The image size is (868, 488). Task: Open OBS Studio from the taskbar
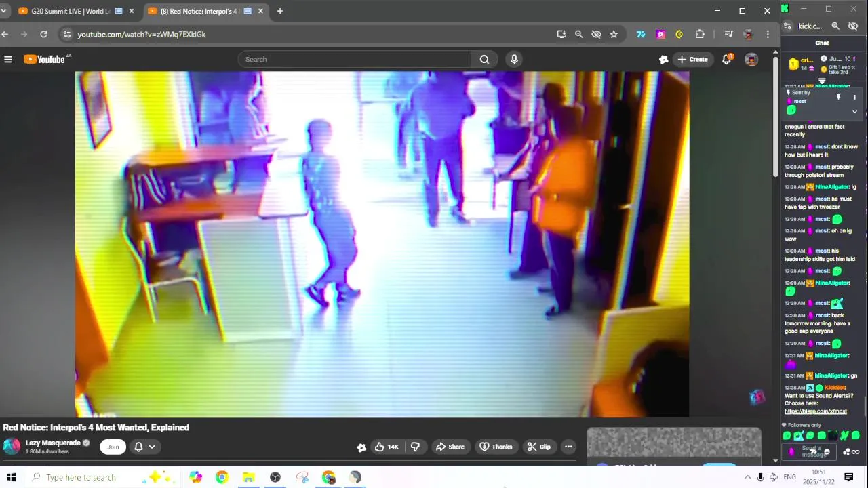[275, 477]
